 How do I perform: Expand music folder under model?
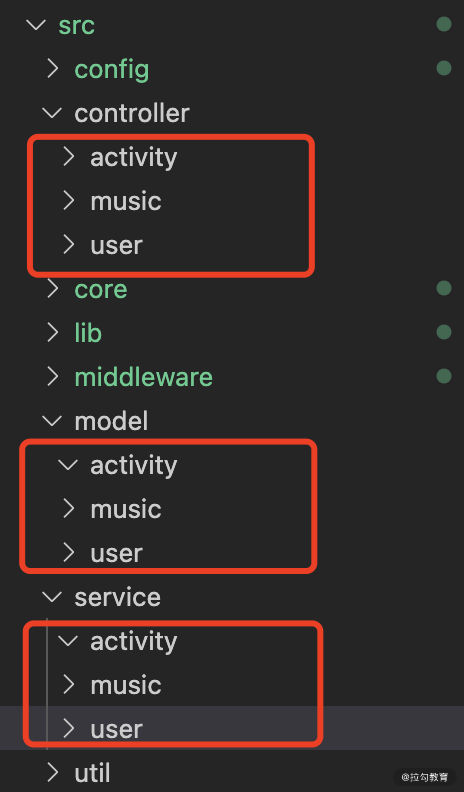pyautogui.click(x=69, y=509)
